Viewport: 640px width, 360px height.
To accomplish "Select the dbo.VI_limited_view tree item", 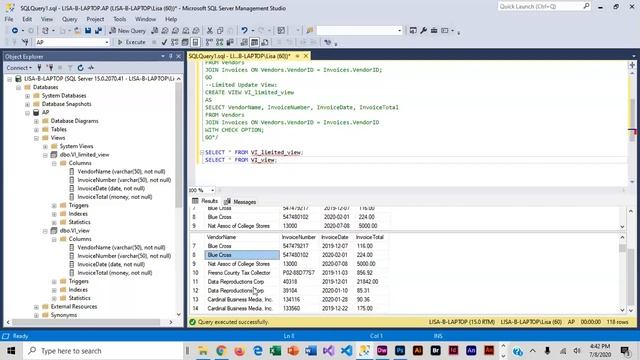I will click(84, 155).
